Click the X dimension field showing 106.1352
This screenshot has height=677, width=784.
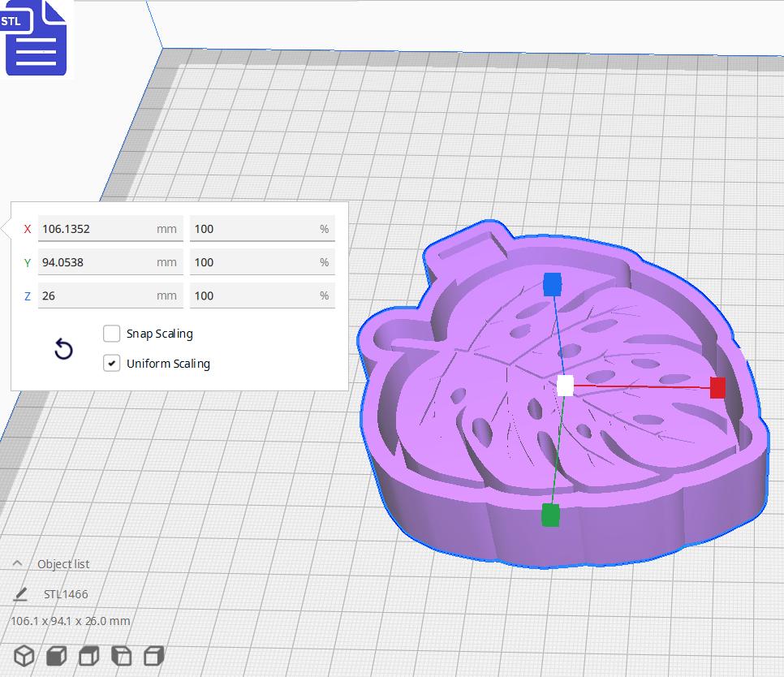[110, 229]
